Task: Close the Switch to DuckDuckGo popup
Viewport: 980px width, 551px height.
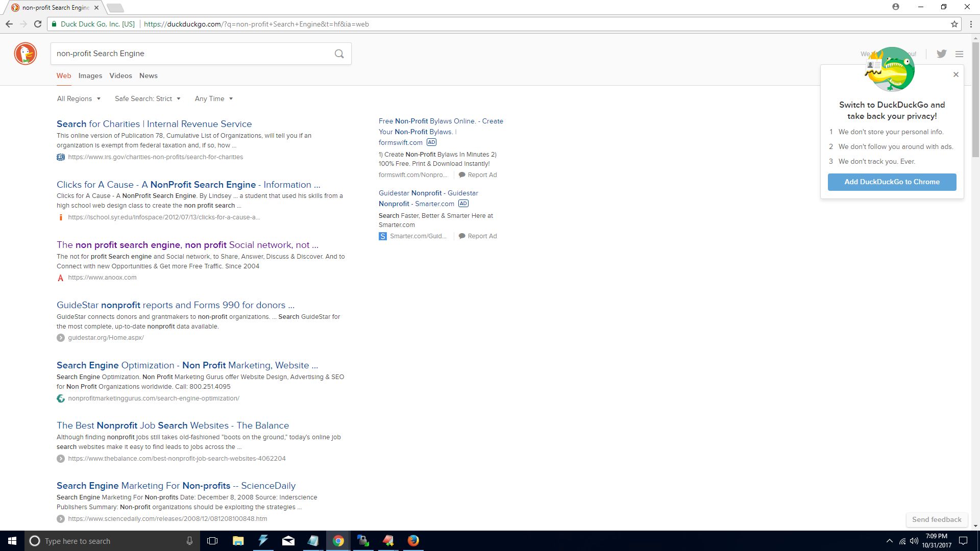Action: (956, 74)
